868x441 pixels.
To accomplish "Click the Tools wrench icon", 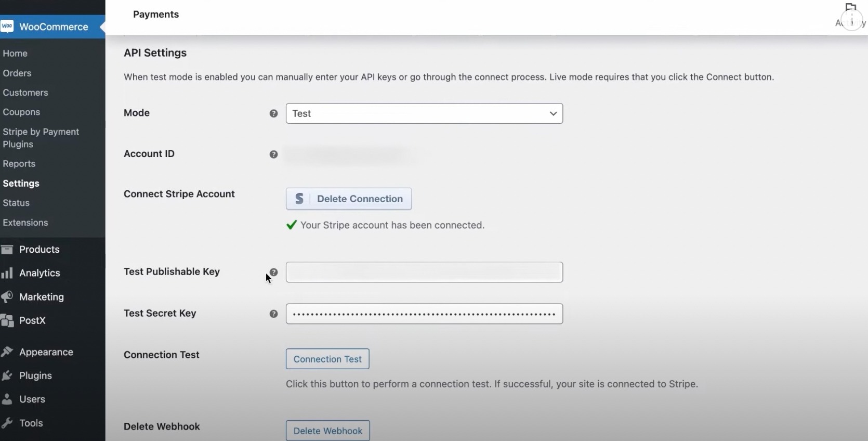I will (x=7, y=423).
